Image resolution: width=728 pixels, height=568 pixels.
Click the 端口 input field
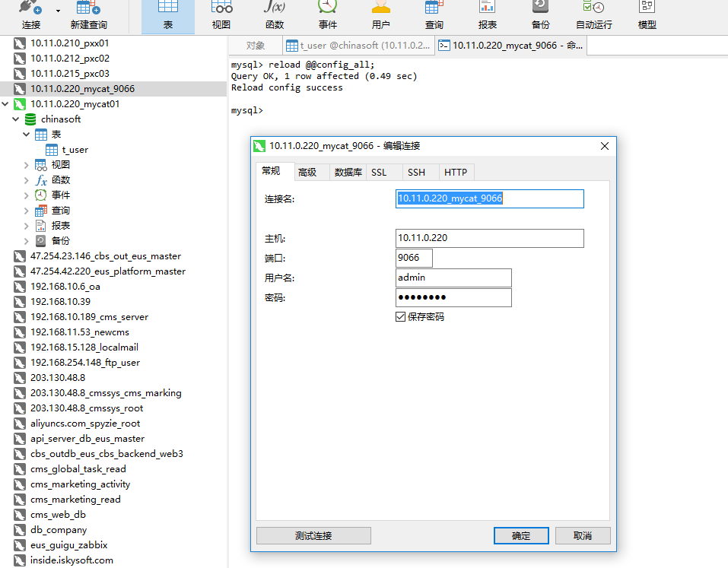click(414, 258)
